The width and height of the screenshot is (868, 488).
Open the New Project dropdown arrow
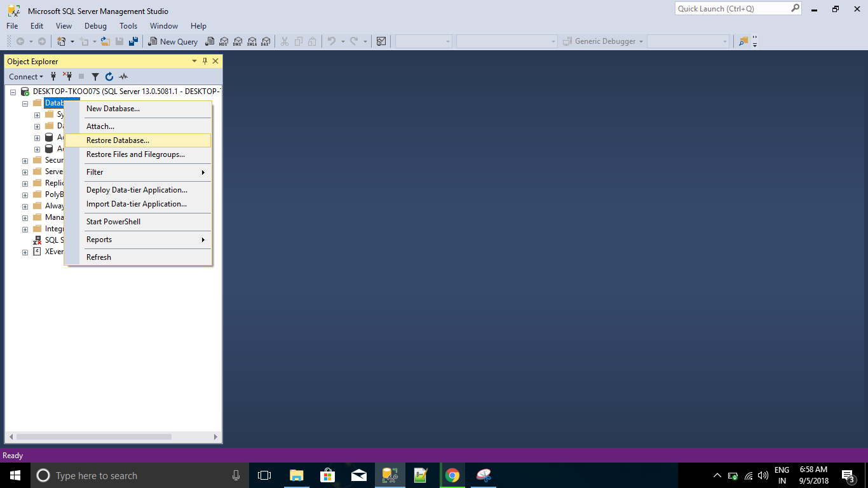click(x=72, y=41)
